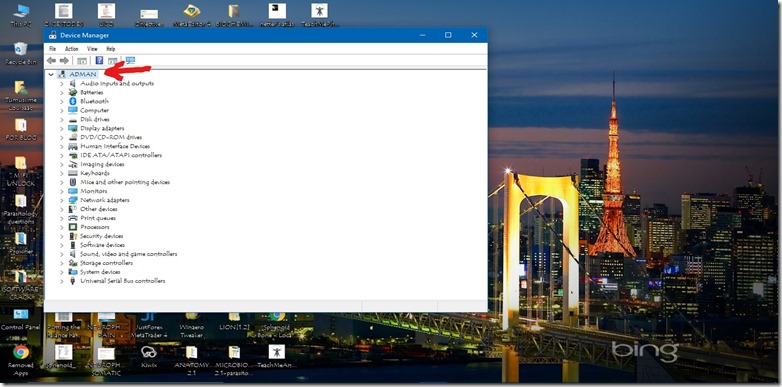Screen dimensions: 782x387
Task: Expand the Batteries category chevron
Action: click(x=62, y=92)
